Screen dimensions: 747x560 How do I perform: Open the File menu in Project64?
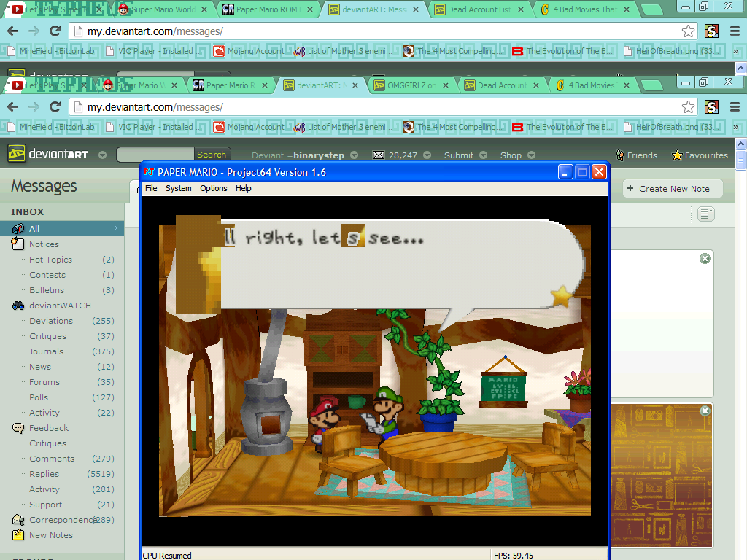pyautogui.click(x=151, y=188)
